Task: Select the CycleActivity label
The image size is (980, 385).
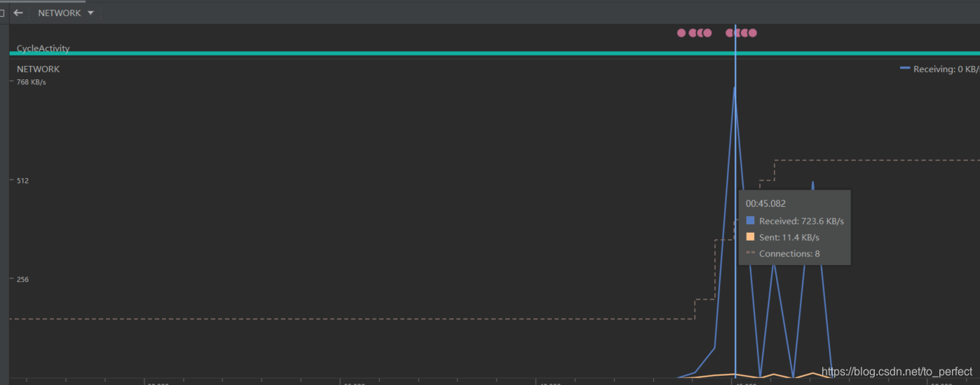Action: (43, 48)
